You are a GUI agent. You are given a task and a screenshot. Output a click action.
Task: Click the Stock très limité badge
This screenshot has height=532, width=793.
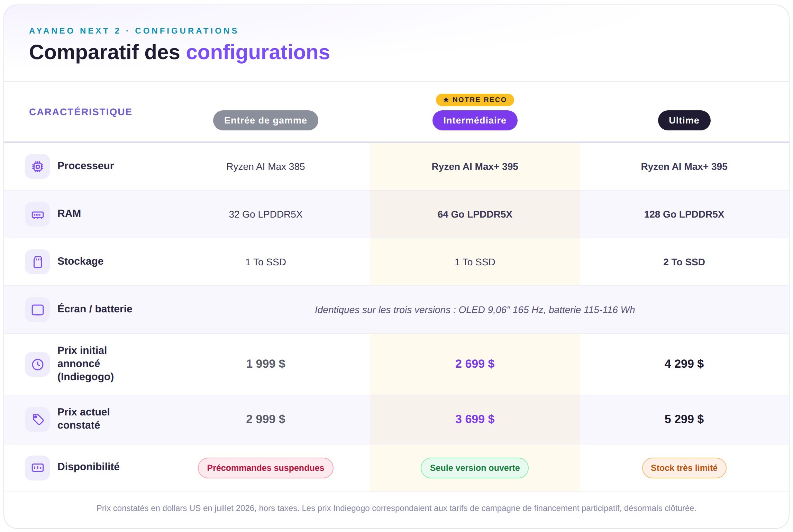[684, 468]
